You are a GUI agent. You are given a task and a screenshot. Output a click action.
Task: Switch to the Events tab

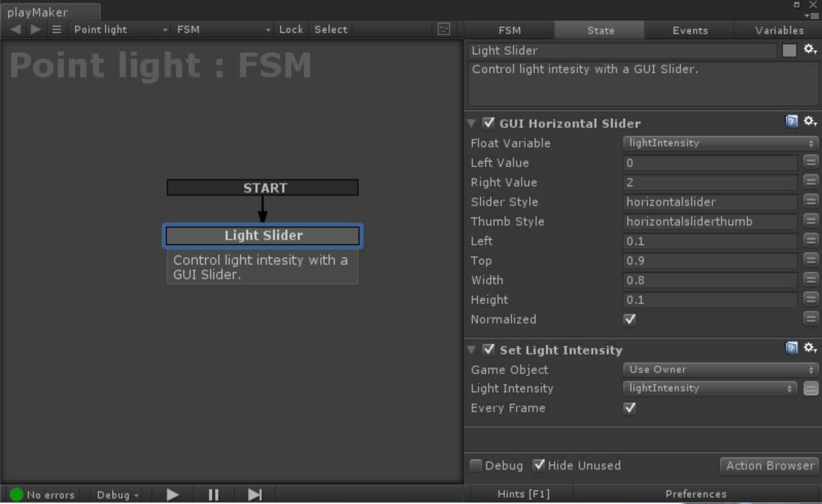tap(689, 30)
